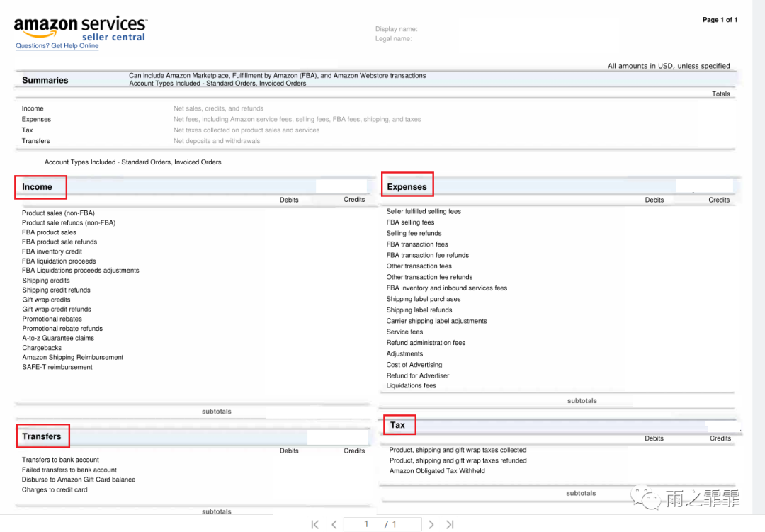Select 'Failed transfers to bank account' line
This screenshot has height=532, width=765.
pyautogui.click(x=69, y=470)
